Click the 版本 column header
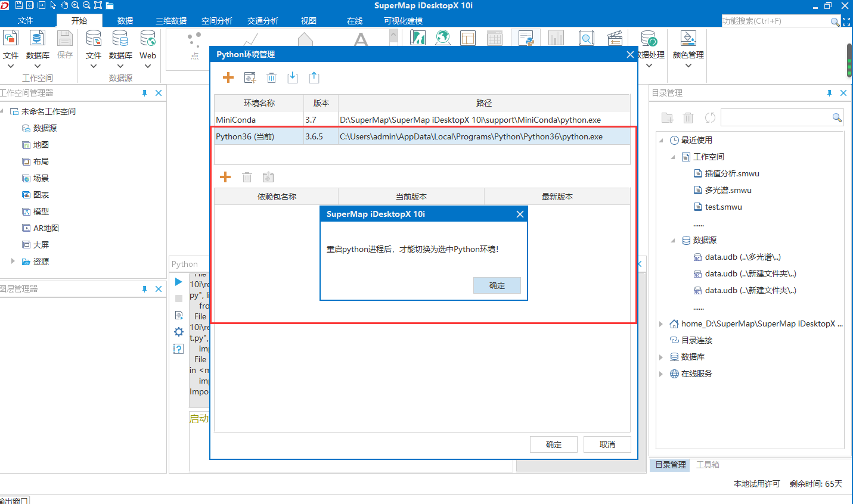The height and width of the screenshot is (504, 853). (x=321, y=103)
